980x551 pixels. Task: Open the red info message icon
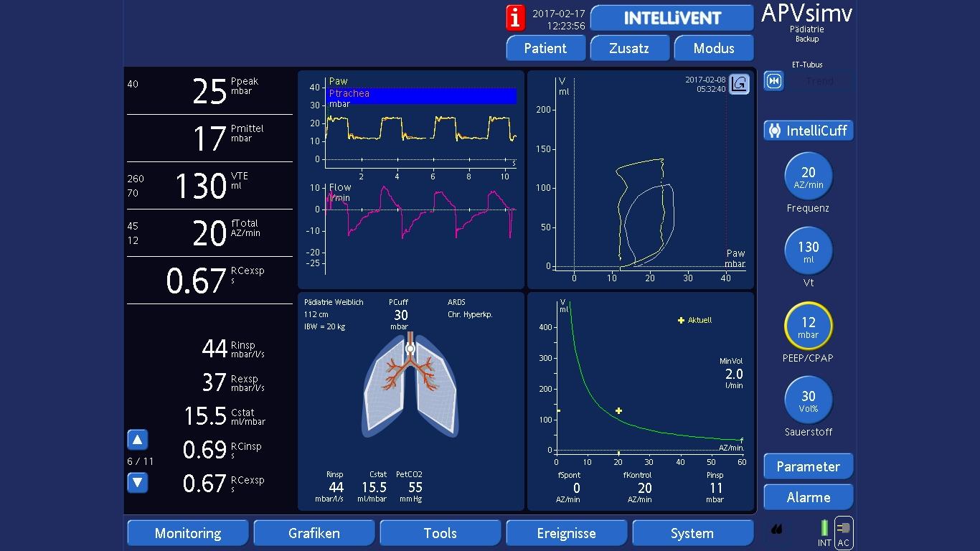[x=515, y=17]
